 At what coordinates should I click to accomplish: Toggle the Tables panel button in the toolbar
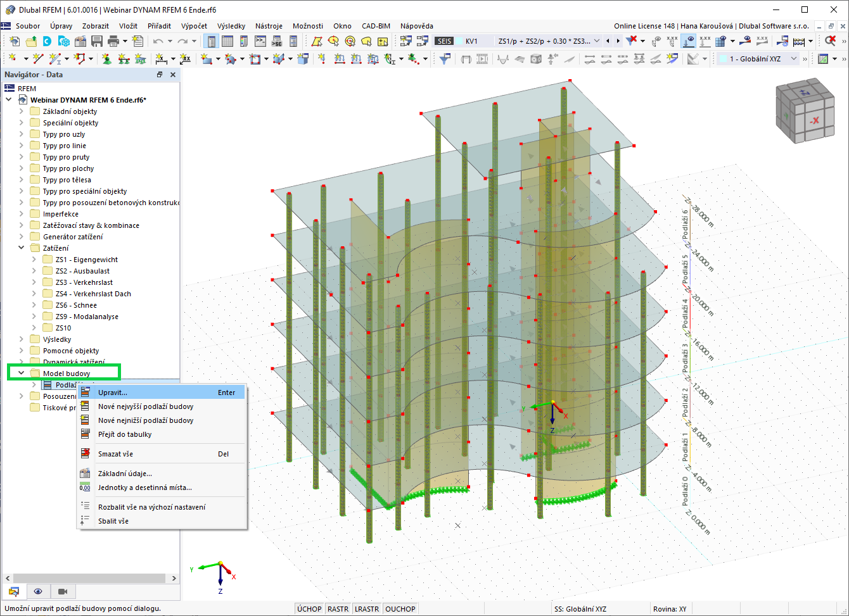[227, 41]
